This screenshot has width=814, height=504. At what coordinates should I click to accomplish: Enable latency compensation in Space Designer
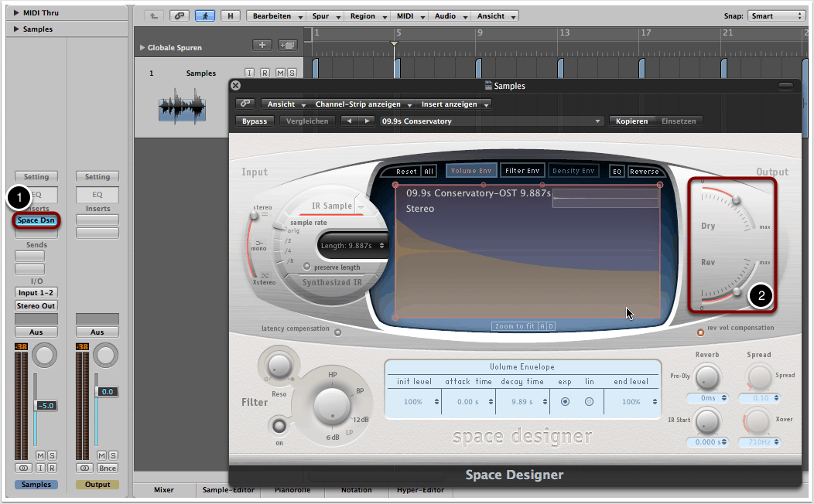point(337,332)
